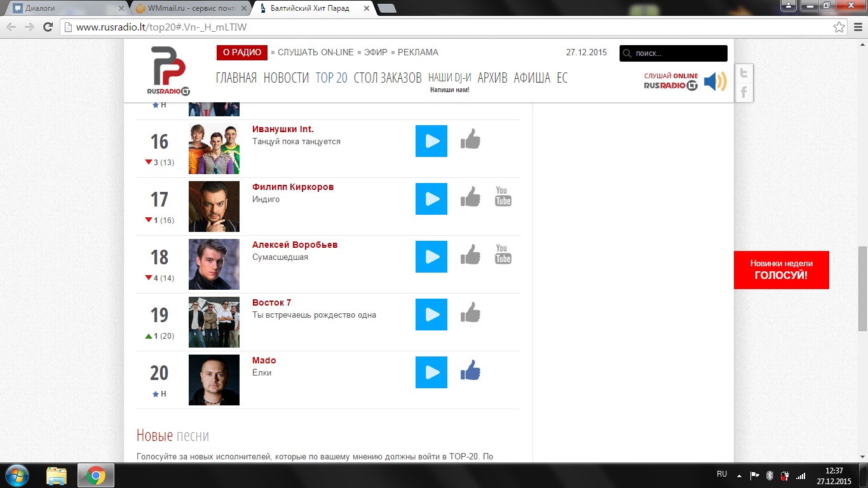Go to ГЛАВНАЯ menu item

(x=236, y=78)
